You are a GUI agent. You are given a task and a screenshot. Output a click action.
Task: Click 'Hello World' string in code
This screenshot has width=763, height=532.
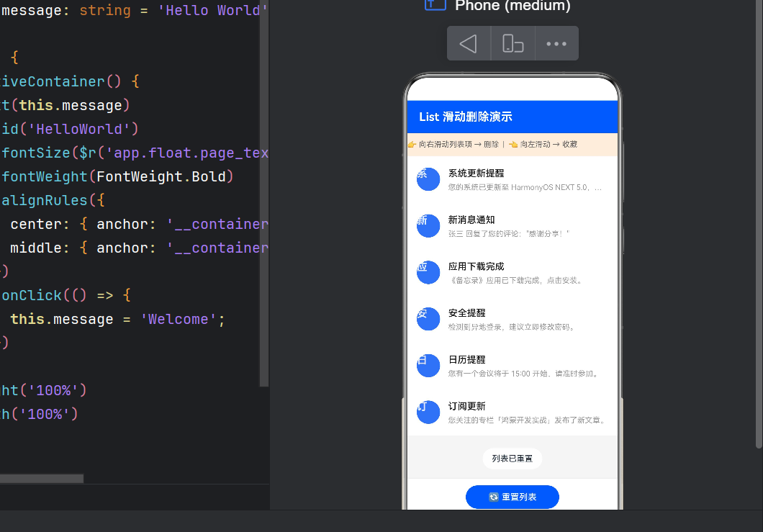tap(212, 10)
